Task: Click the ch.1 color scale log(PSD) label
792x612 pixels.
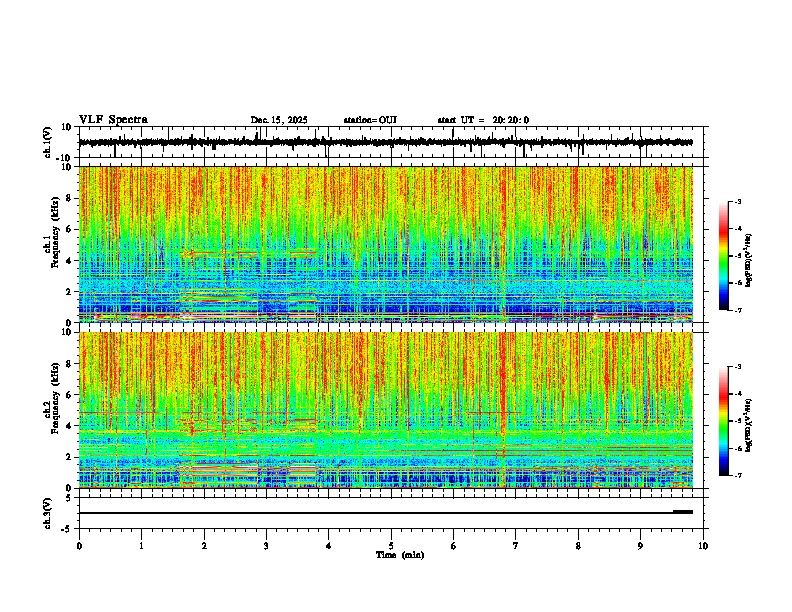Action: click(749, 261)
